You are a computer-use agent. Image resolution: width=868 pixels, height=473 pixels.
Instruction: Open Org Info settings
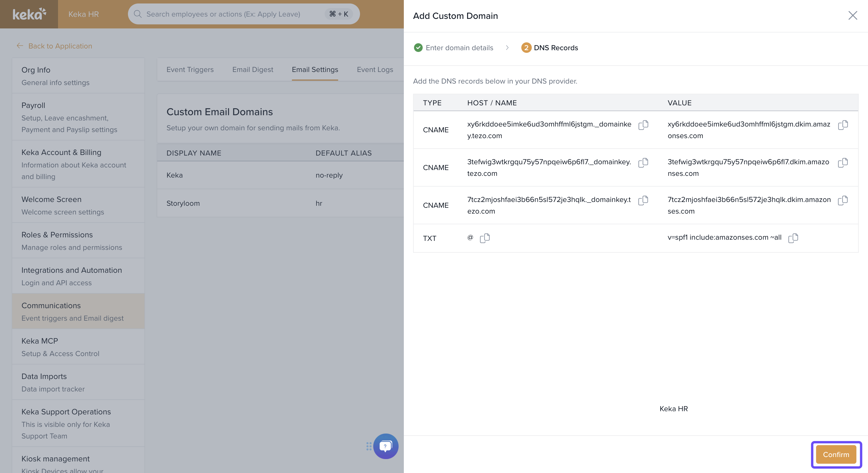click(x=78, y=76)
